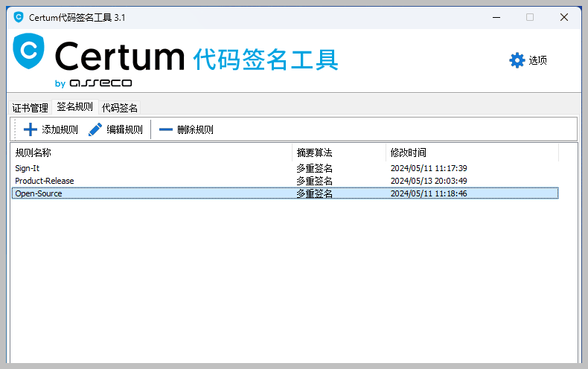Click the Certum shield icon in title bar
Viewport: 588px width, 369px height.
(19, 17)
